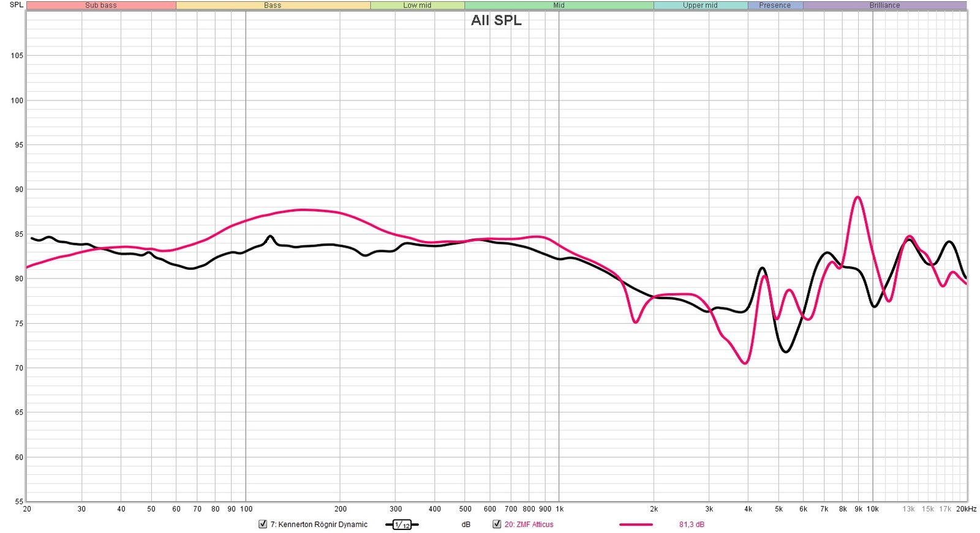Screen dimensions: 980x533
Task: Click the Upper mid band header
Action: click(x=700, y=6)
